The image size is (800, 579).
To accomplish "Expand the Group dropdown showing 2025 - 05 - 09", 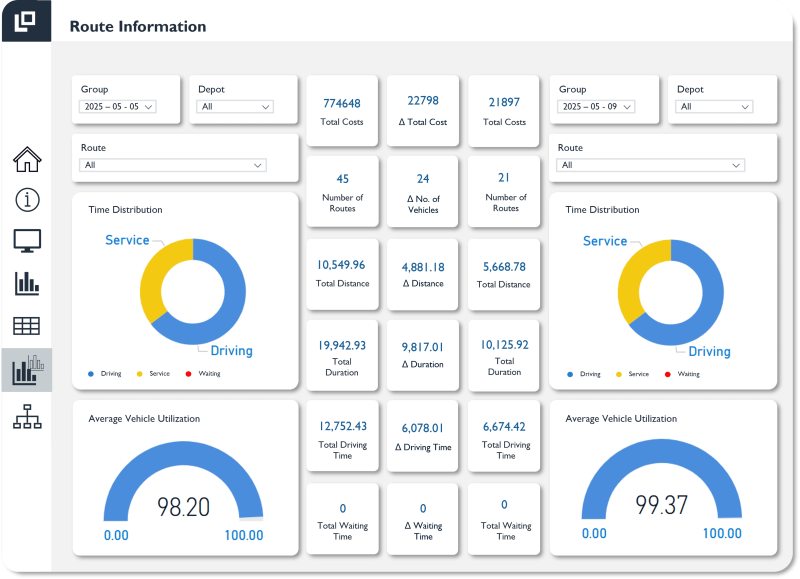I will point(596,106).
